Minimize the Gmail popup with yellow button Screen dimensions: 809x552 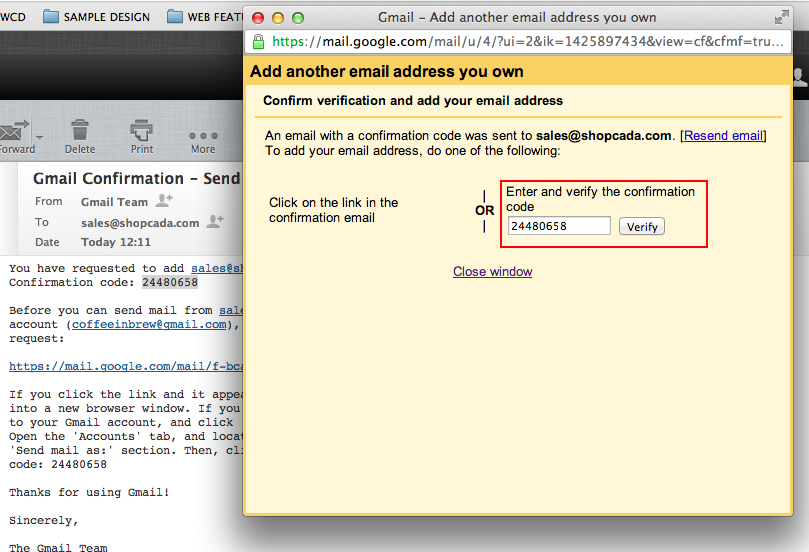coord(278,18)
